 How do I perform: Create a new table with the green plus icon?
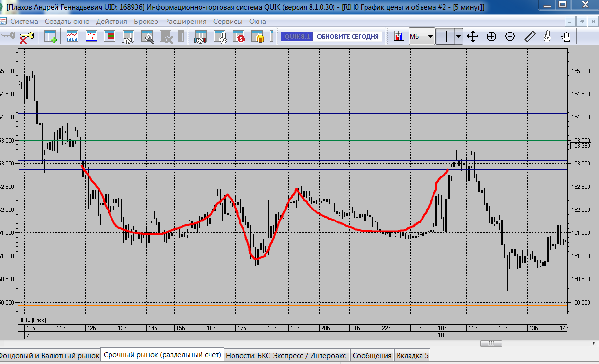(50, 37)
